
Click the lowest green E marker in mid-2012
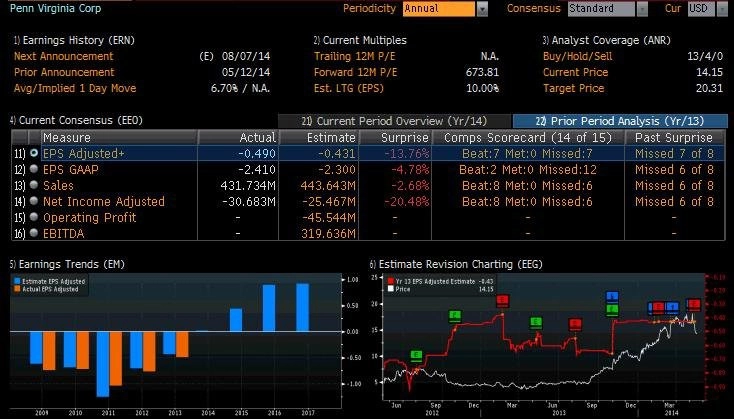[416, 355]
